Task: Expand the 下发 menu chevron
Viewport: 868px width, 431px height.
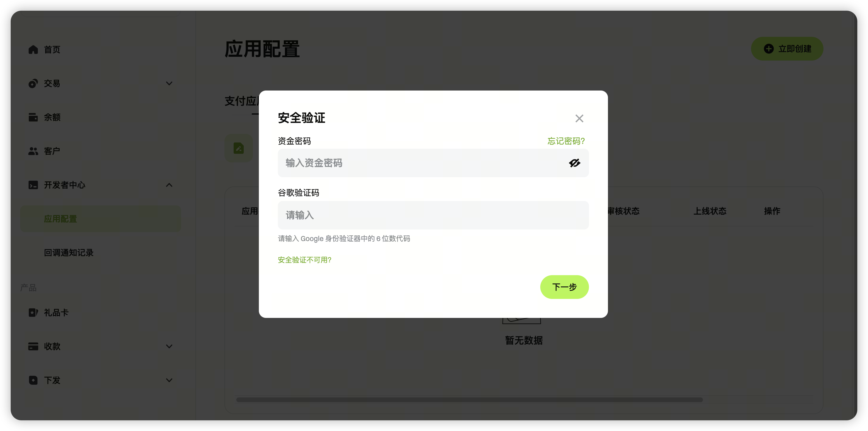Action: pos(169,380)
